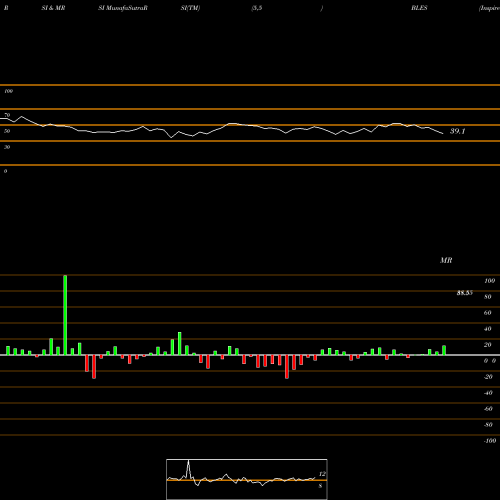This screenshot has height=500, width=500.
Task: Click the 8 label in the mini chart
Action: point(320,486)
